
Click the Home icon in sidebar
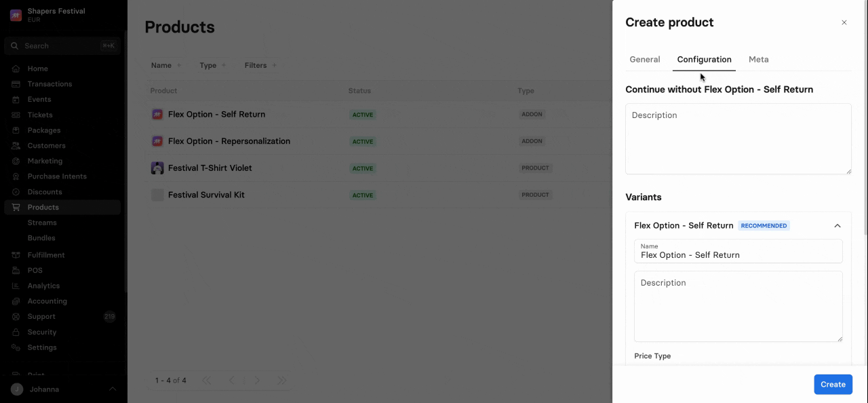[16, 69]
